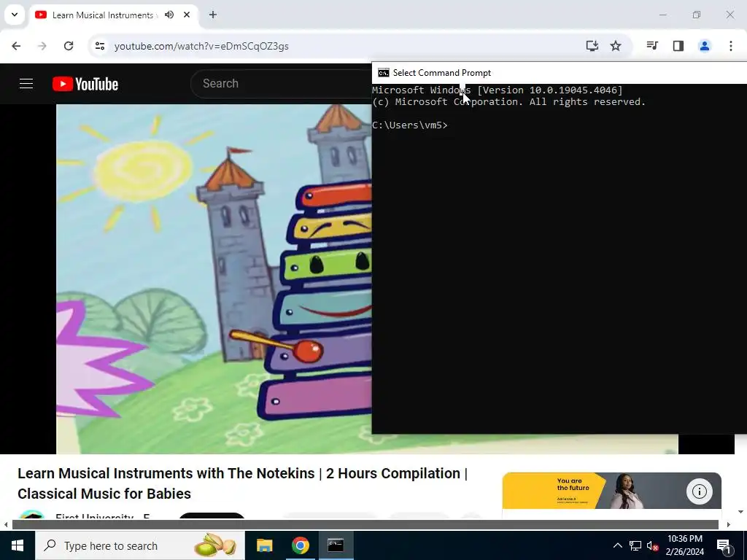Open the tab search dropdown arrow
Image resolution: width=747 pixels, height=560 pixels.
[15, 15]
